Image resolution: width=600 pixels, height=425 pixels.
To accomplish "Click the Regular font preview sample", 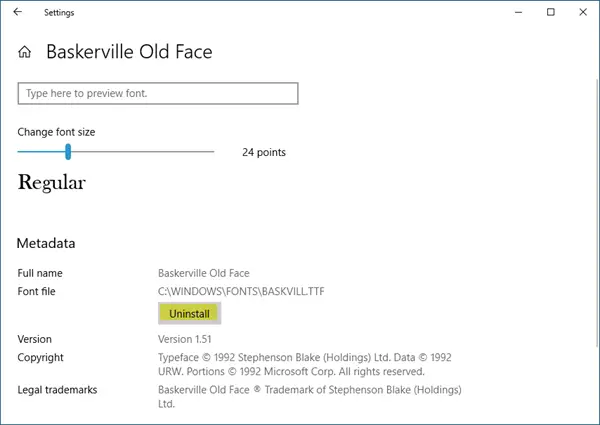I will (x=52, y=182).
